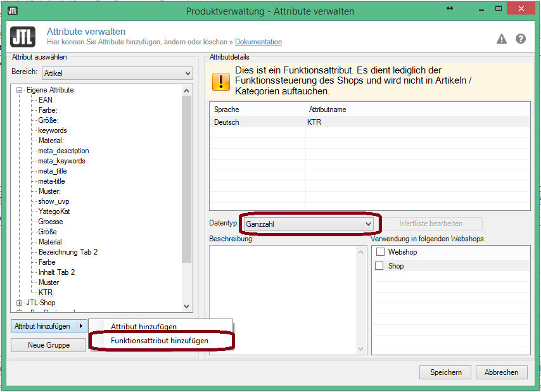Click the warning triangle icon in header

pos(502,39)
